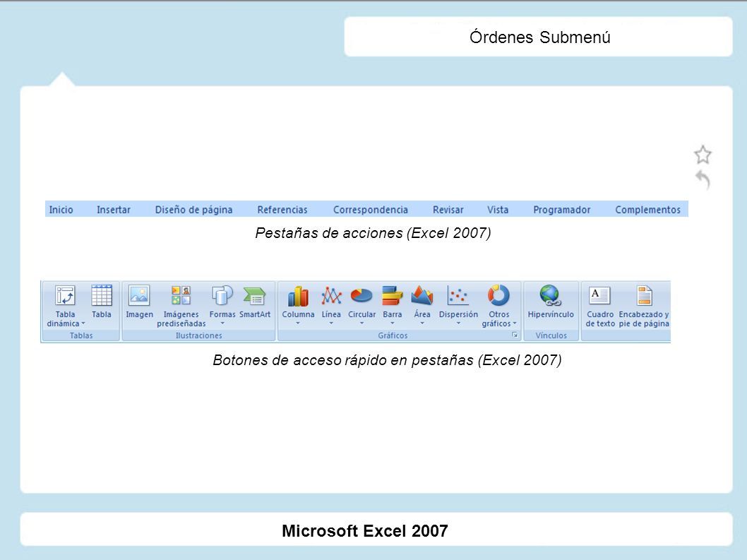The width and height of the screenshot is (747, 560).
Task: Pick the Circular pie chart icon
Action: [361, 295]
